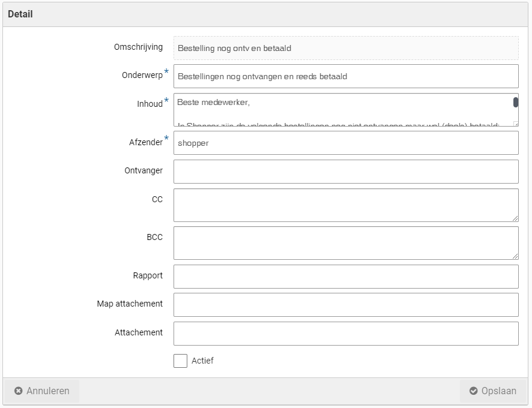Click the Attachement input field

coord(345,334)
